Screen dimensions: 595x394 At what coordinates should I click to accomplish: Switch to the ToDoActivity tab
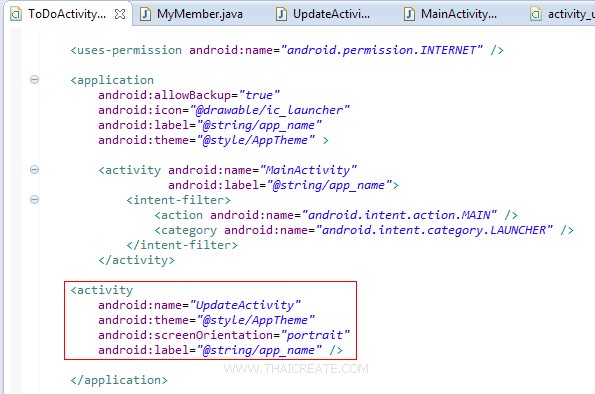point(67,14)
